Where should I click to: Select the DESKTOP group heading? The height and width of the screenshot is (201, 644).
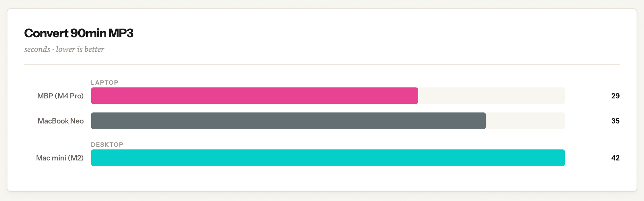coord(107,145)
